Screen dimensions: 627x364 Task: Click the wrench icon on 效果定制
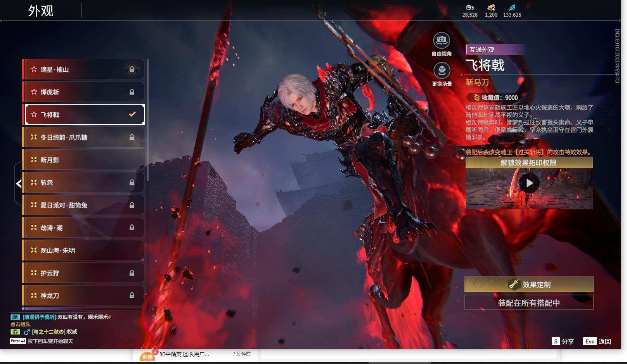[514, 284]
